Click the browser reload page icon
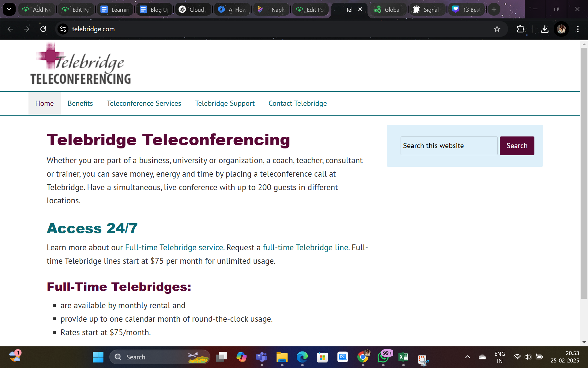The height and width of the screenshot is (368, 588). (43, 29)
